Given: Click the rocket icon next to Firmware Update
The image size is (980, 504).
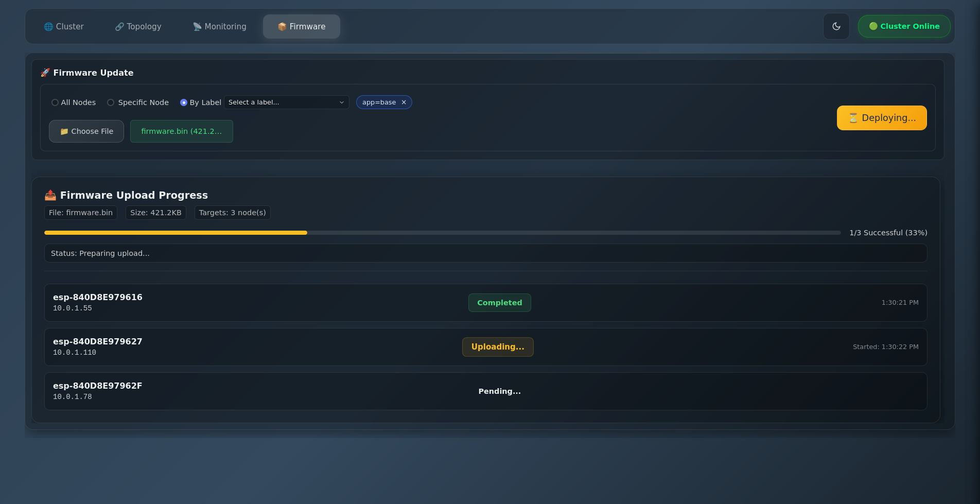Looking at the screenshot, I should [x=45, y=73].
